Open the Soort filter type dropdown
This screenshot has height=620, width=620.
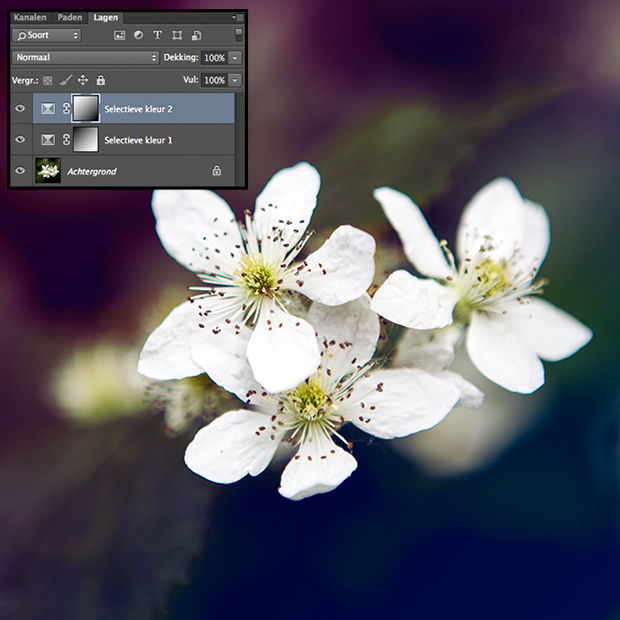click(47, 35)
